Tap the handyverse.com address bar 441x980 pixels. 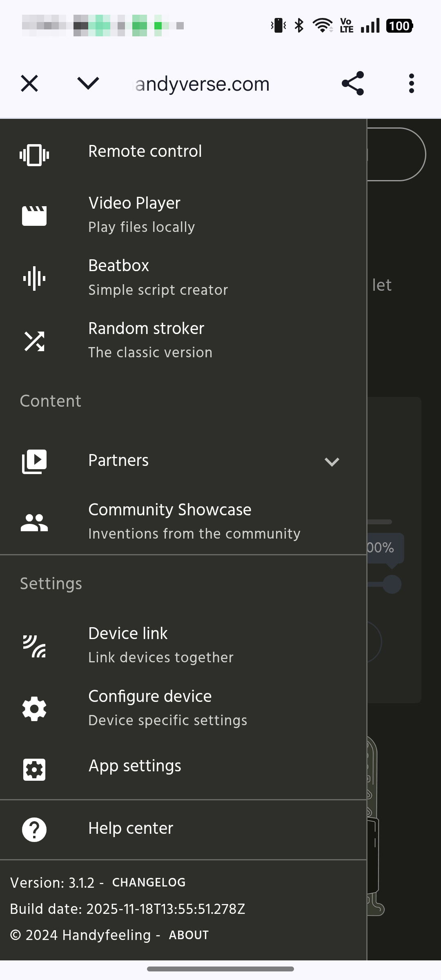203,84
